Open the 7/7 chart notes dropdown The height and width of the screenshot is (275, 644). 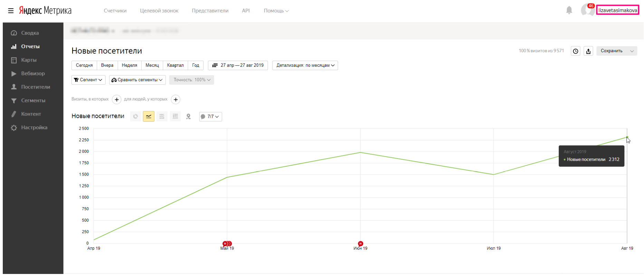point(211,117)
